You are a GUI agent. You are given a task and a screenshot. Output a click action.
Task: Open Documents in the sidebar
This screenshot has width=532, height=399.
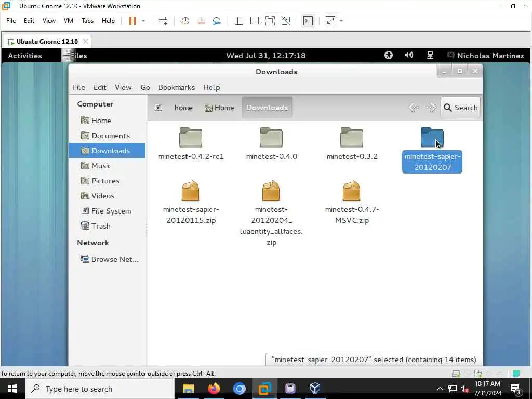[x=107, y=136]
